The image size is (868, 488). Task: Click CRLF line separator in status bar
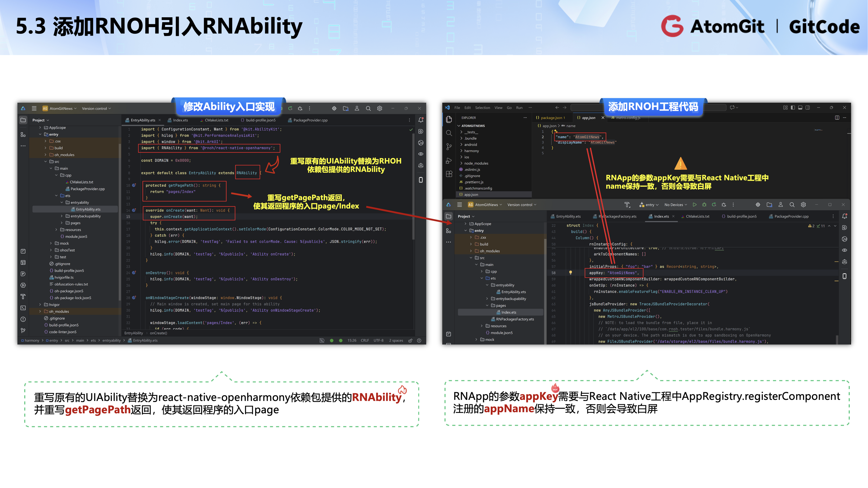pos(365,341)
